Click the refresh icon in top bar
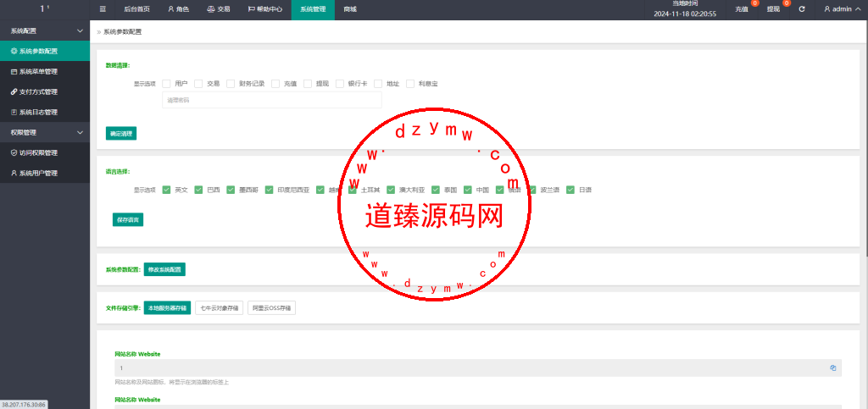Viewport: 868px width, 409px height. pos(802,9)
